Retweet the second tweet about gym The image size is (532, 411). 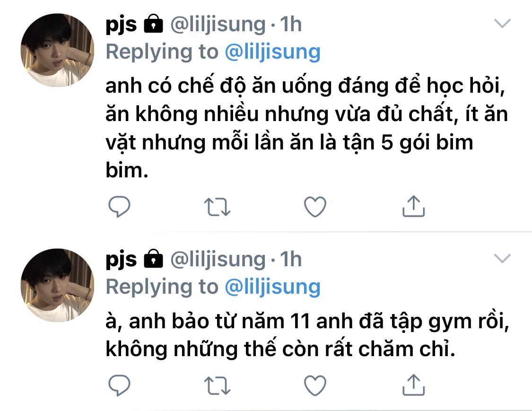coord(217,386)
